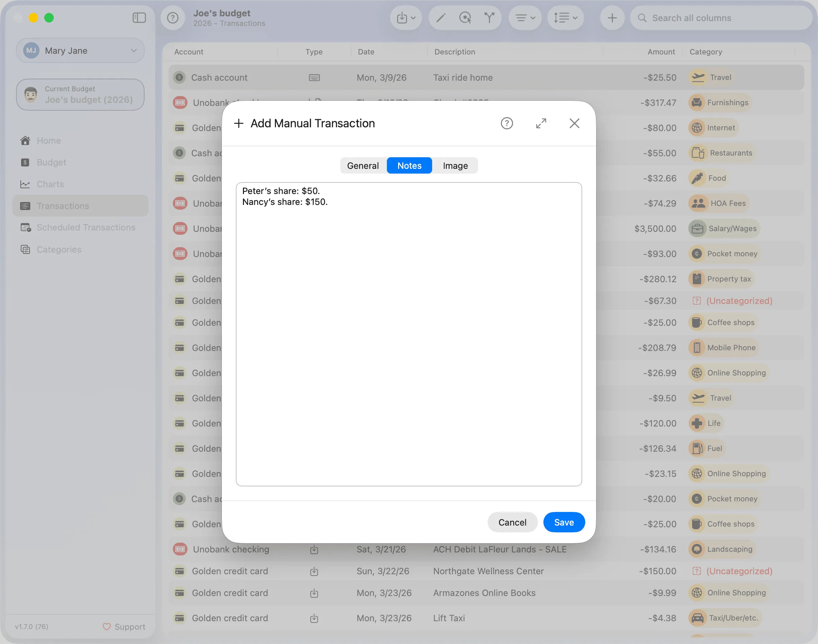Click the download type icon on Lift Taxi row
Image resolution: width=818 pixels, height=644 pixels.
tap(314, 618)
